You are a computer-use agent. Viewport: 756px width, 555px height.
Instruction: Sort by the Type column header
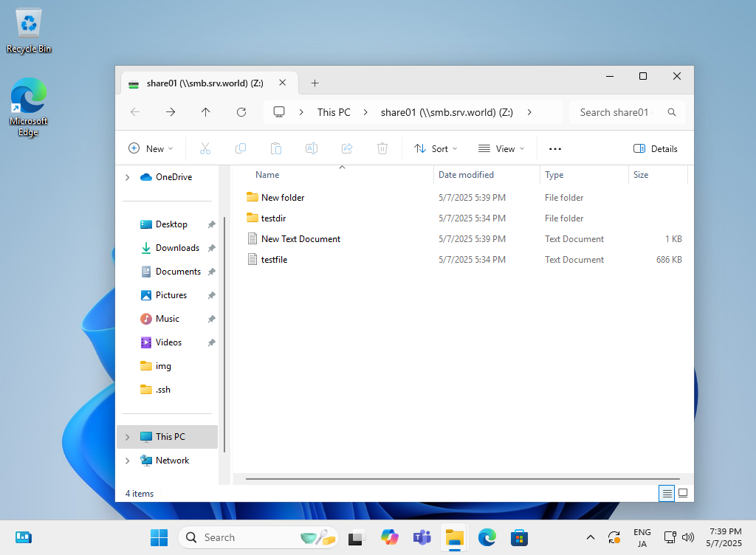click(554, 175)
